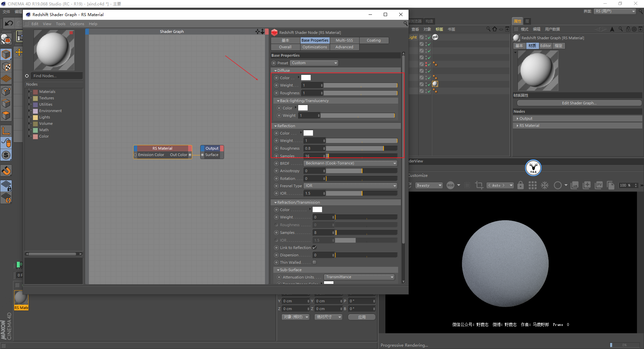Toggle the Thin Walled checkbox
The width and height of the screenshot is (644, 349).
click(315, 262)
